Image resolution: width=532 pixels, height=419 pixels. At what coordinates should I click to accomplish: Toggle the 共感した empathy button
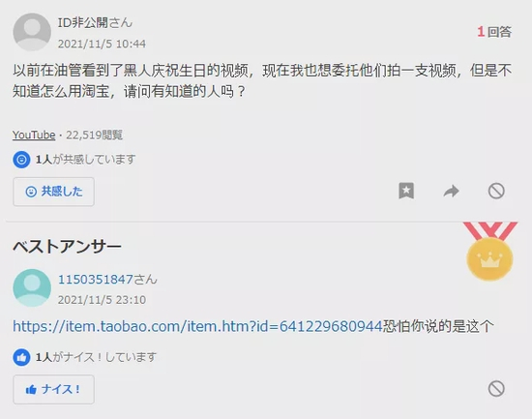(53, 192)
